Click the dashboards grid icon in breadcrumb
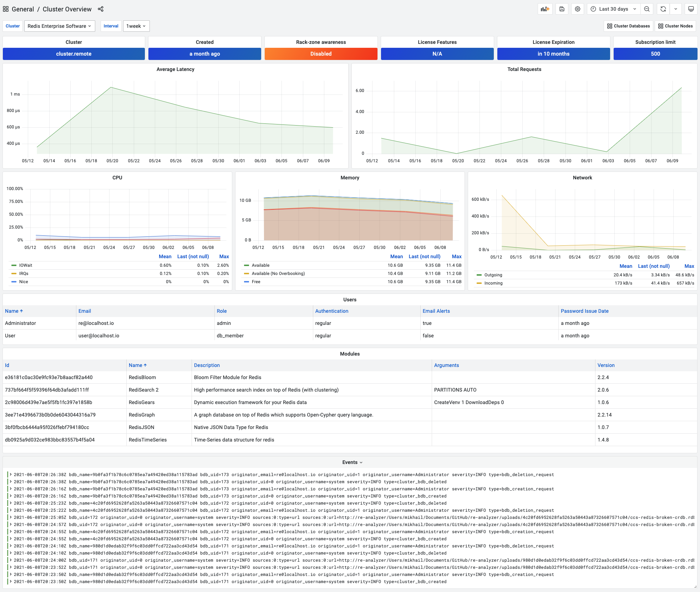Viewport: 700px width, 592px height. (x=6, y=9)
